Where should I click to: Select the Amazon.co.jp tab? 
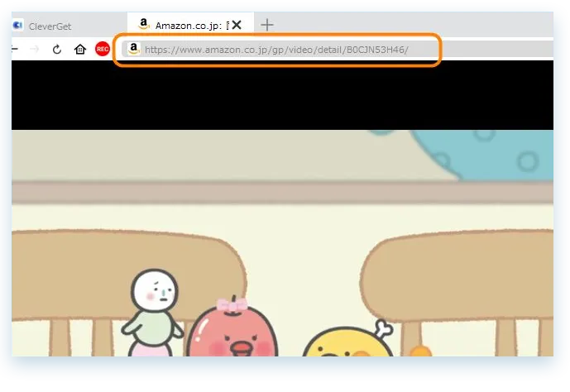pos(190,25)
